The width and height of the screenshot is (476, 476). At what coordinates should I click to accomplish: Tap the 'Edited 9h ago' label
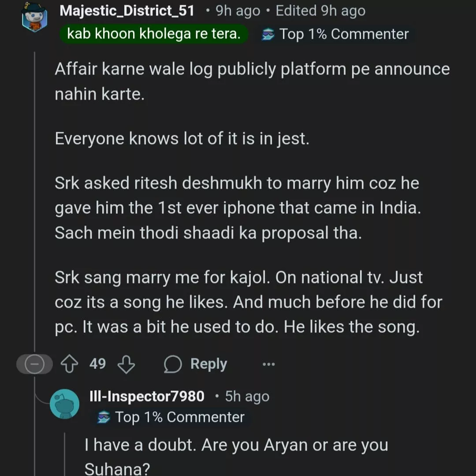coord(320,11)
